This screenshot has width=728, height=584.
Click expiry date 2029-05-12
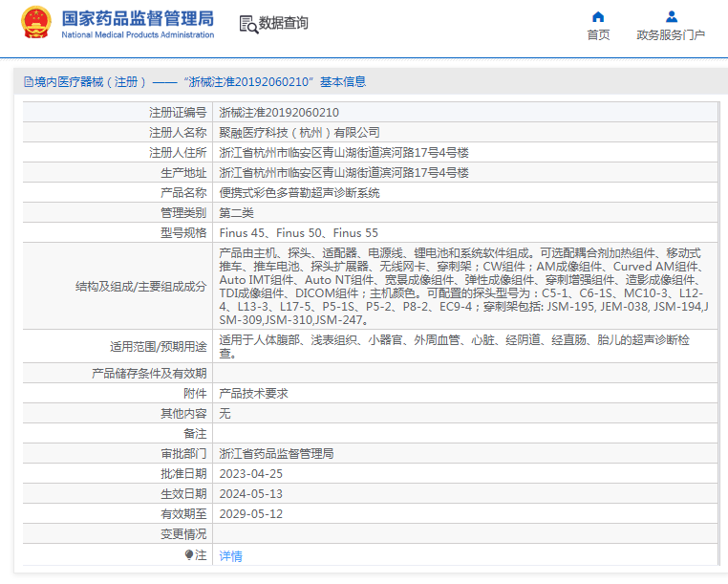pyautogui.click(x=250, y=514)
